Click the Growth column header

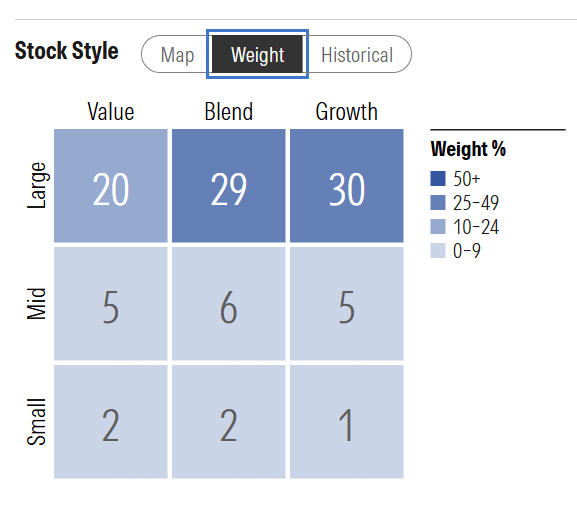click(347, 112)
